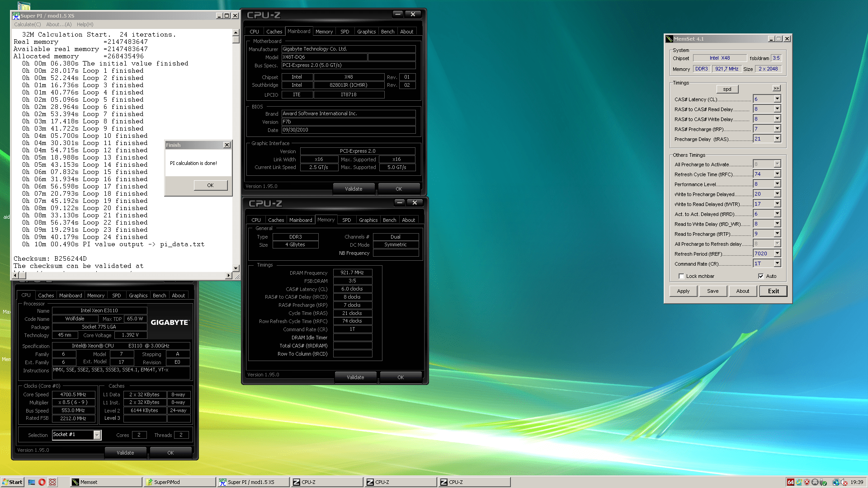Image resolution: width=868 pixels, height=488 pixels.
Task: Open Act. to Act. Delayed (tRRD) dropdown
Action: (777, 214)
